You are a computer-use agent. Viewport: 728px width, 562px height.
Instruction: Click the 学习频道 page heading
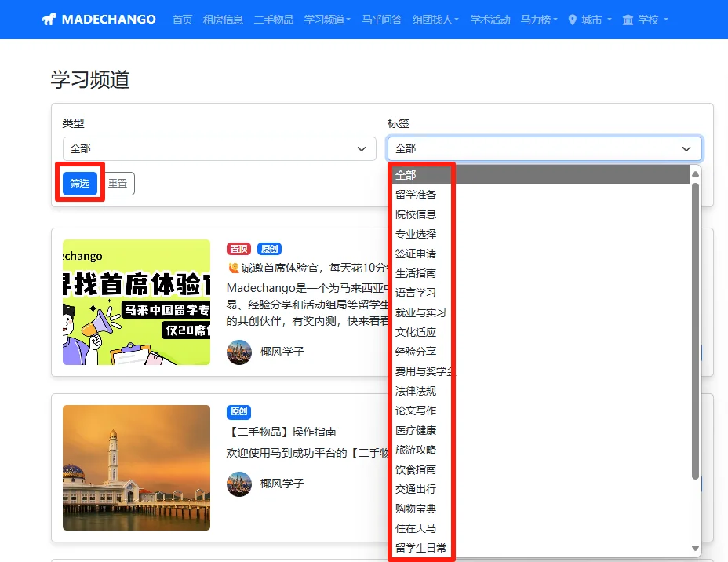pos(90,79)
